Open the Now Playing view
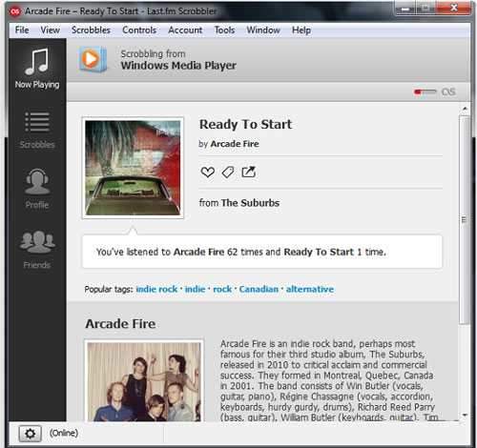 point(37,69)
